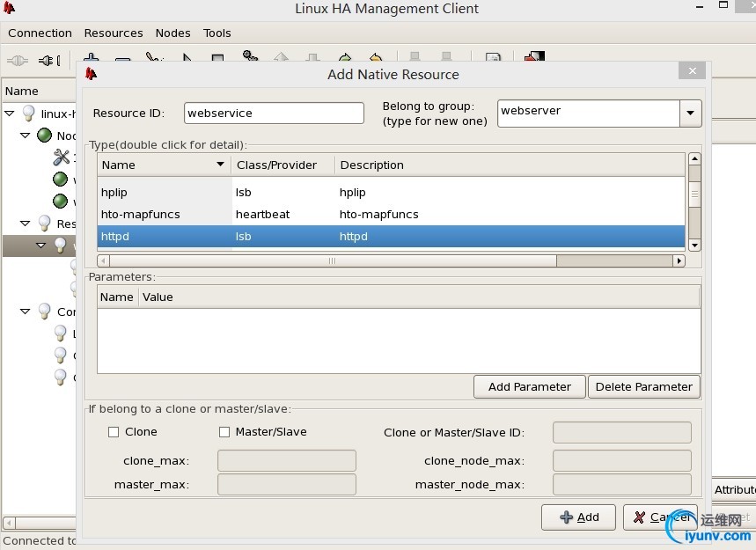Image resolution: width=756 pixels, height=550 pixels.
Task: Click the remove (minus) icon in main toolbar
Action: point(122,59)
